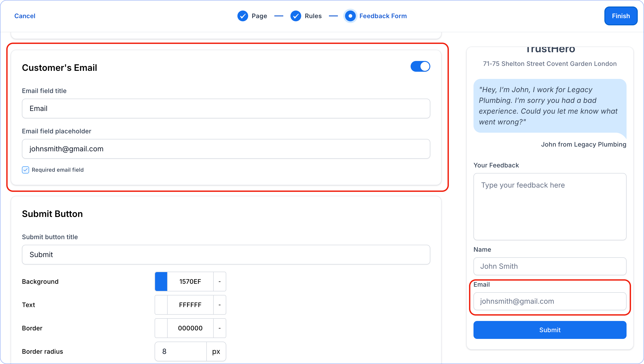644x364 pixels.
Task: Click the Page step checkmark icon
Action: [x=243, y=16]
